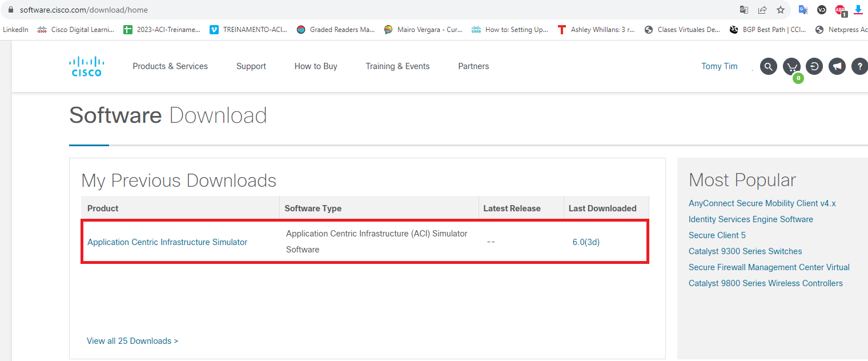Click the translate icon in the address bar
The height and width of the screenshot is (361, 868).
[x=744, y=10]
